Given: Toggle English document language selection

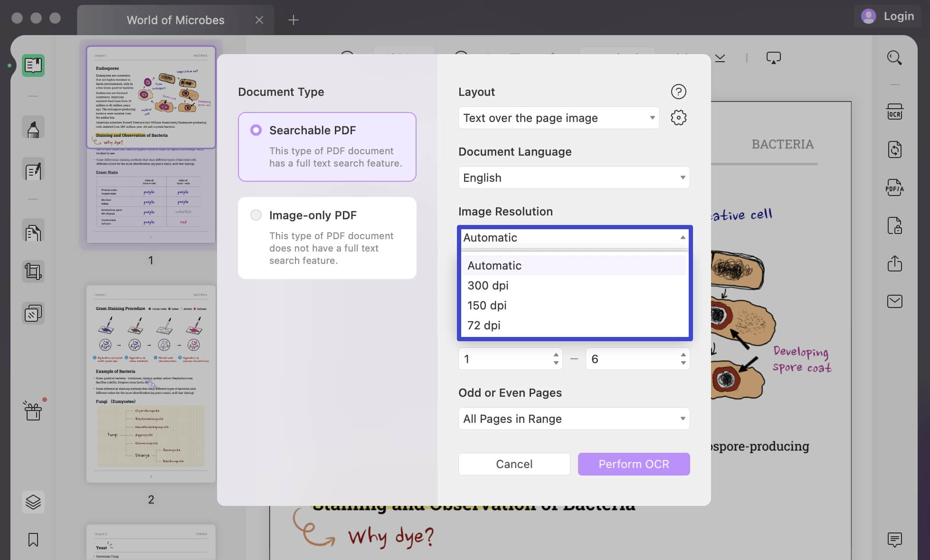Looking at the screenshot, I should tap(574, 177).
